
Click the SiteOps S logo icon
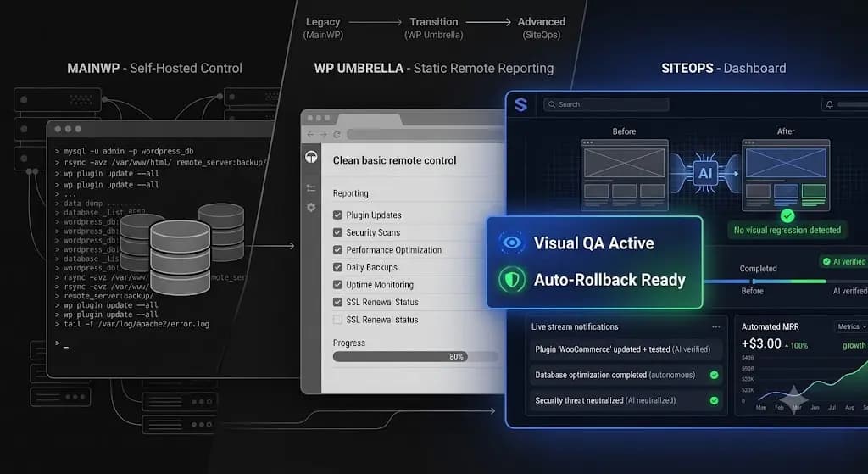click(x=521, y=104)
